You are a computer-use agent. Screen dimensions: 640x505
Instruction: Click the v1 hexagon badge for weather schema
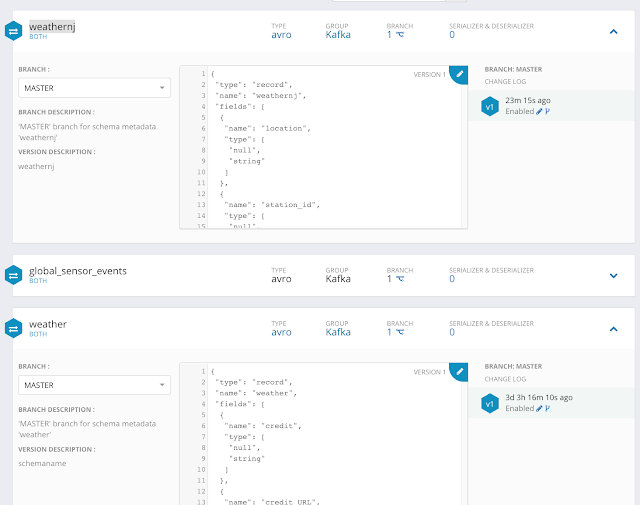pyautogui.click(x=489, y=403)
